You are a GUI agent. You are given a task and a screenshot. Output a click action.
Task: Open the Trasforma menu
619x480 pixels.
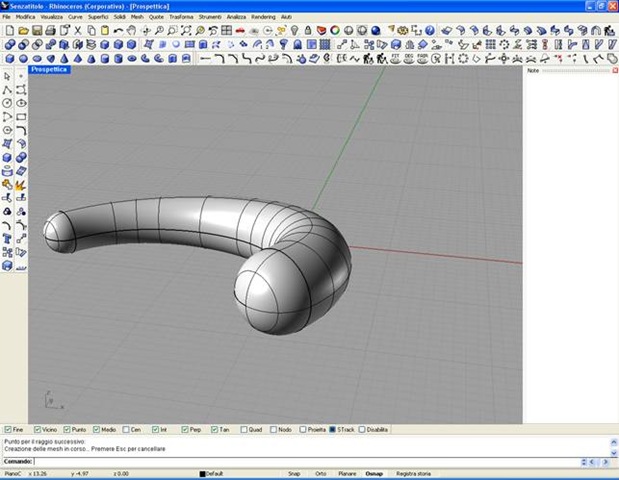[181, 18]
